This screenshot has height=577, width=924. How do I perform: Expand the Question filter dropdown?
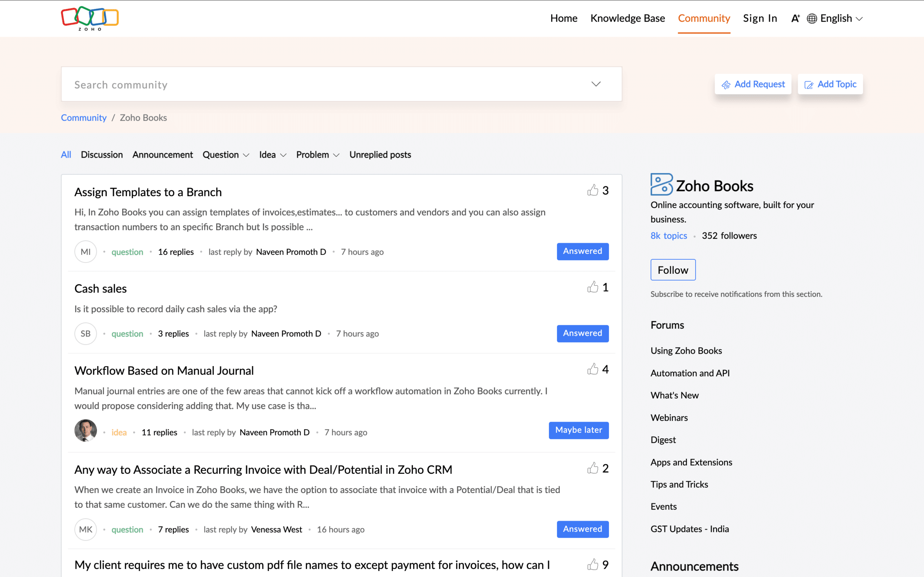click(x=246, y=155)
